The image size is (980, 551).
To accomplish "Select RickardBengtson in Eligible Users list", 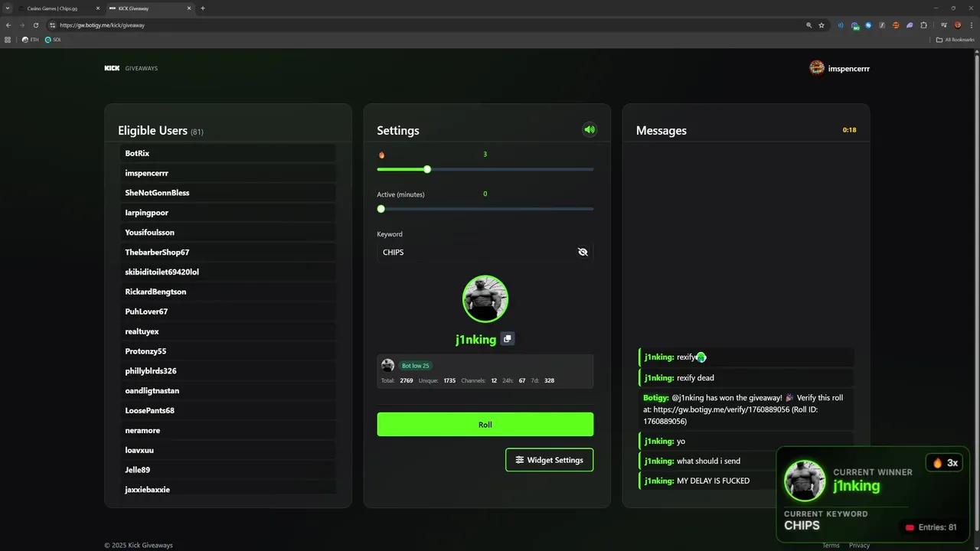I will click(x=227, y=292).
